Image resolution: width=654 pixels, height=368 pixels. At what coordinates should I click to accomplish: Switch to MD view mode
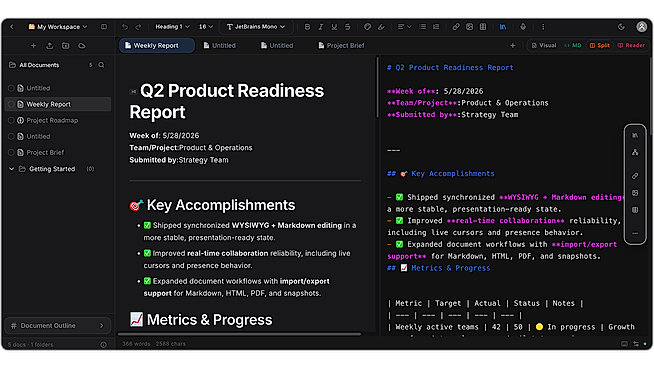(573, 45)
